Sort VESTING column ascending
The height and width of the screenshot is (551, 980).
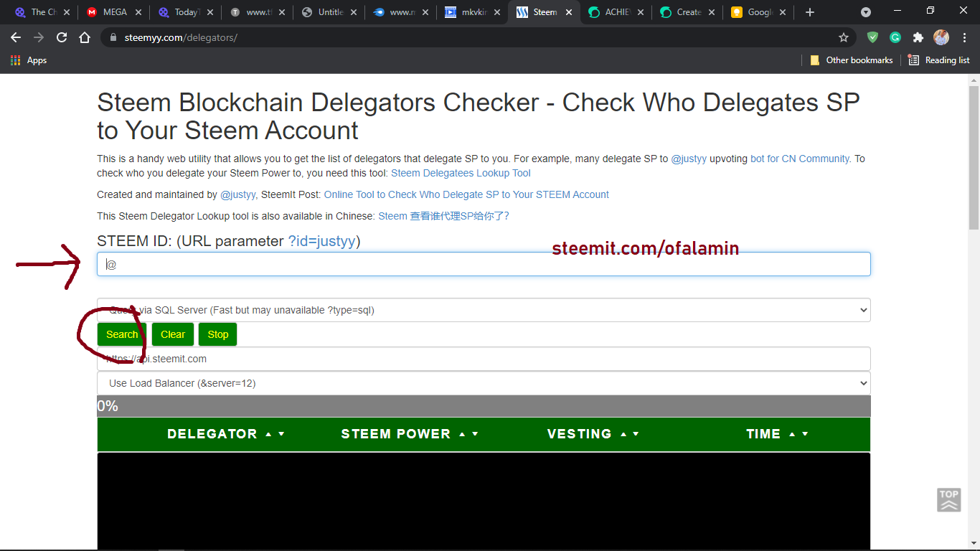click(623, 434)
